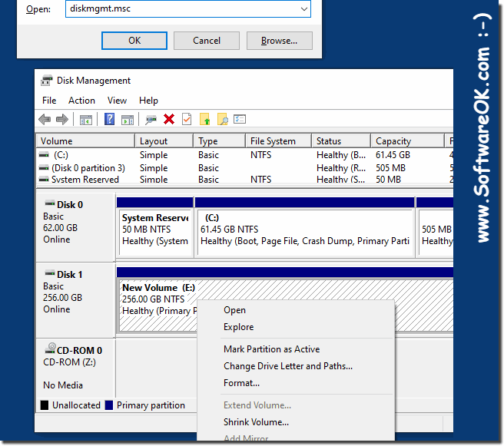Click the blue Primary partition legend swatch
The image size is (504, 446).
point(109,405)
